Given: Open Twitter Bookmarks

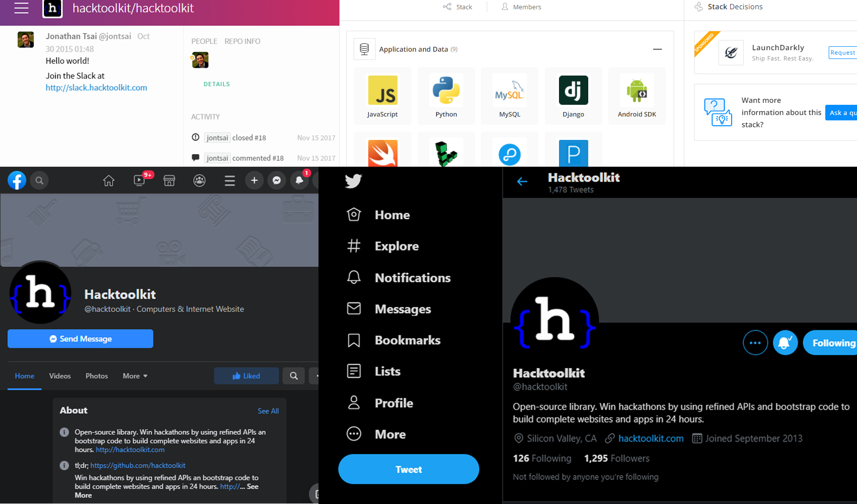Looking at the screenshot, I should (x=394, y=340).
